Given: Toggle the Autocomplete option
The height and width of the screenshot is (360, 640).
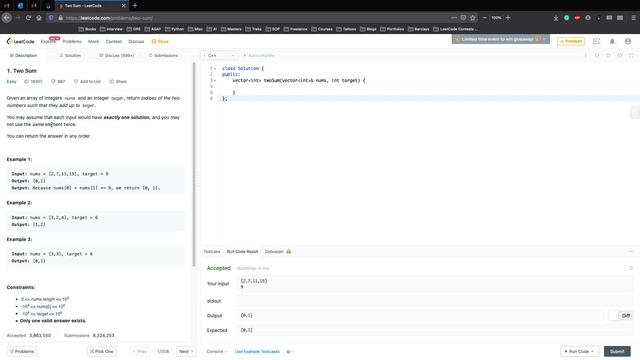Looking at the screenshot, I should coord(259,56).
